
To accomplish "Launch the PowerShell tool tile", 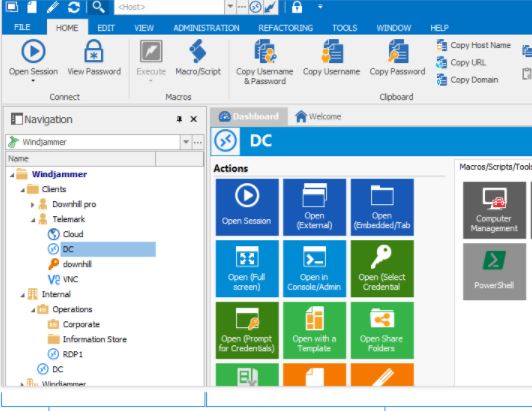I will click(494, 272).
